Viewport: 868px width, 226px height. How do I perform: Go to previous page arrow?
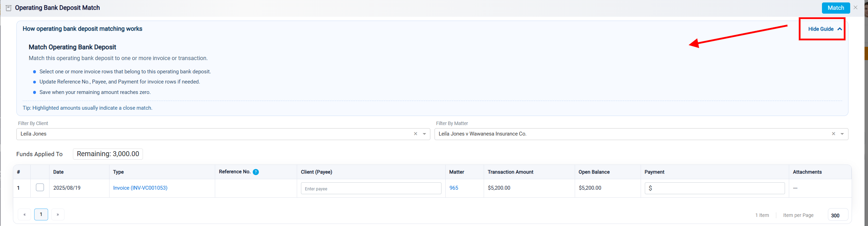[24, 214]
